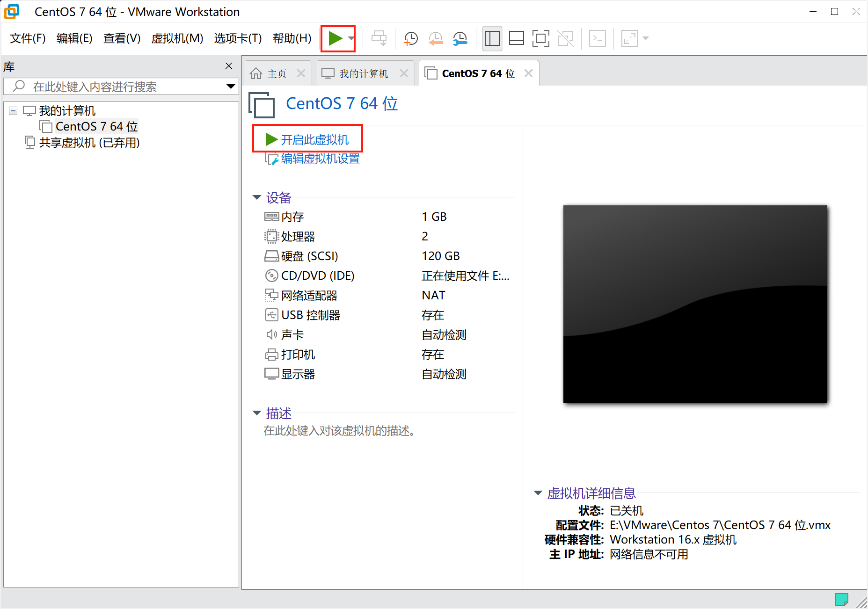Open the 查看(V) menu
The height and width of the screenshot is (609, 868).
coord(122,38)
